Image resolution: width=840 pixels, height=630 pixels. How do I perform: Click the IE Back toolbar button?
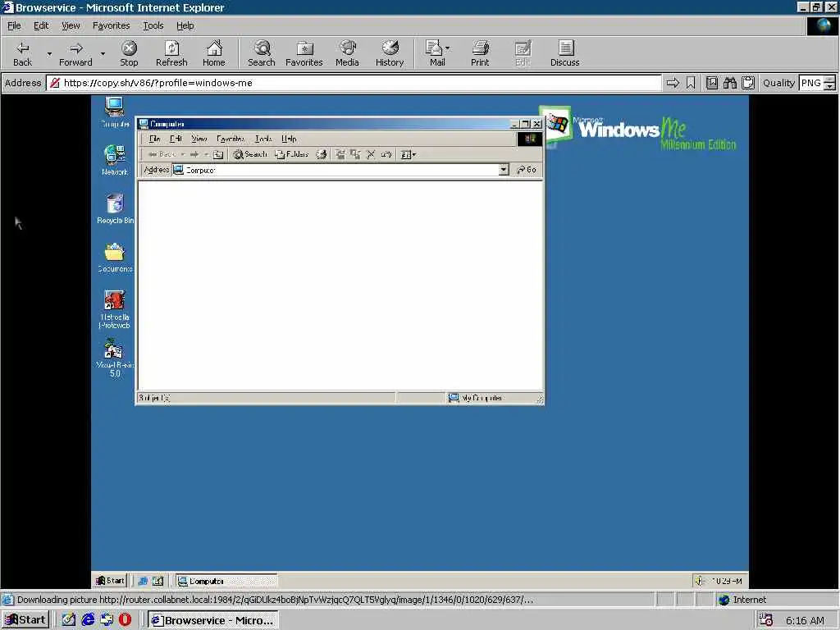tap(22, 53)
